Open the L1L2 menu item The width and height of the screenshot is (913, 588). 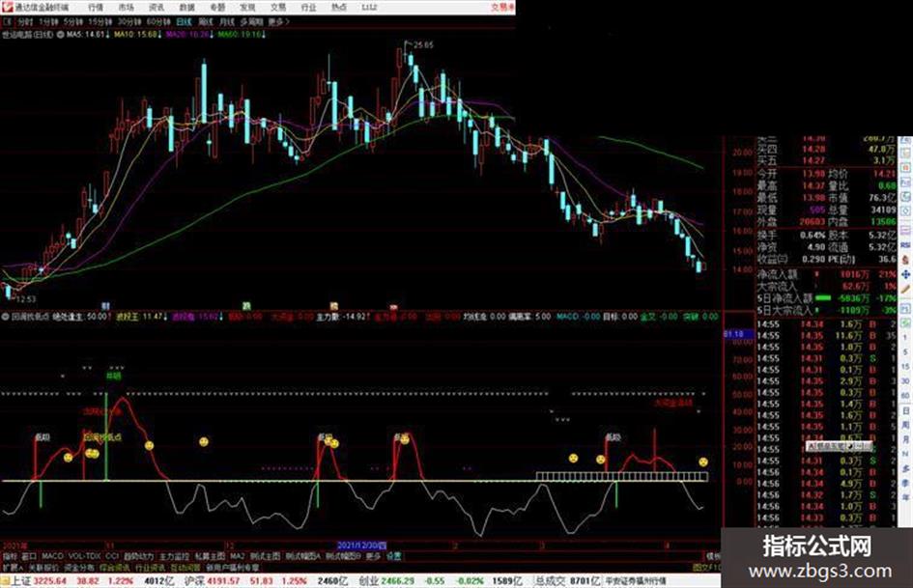coord(369,7)
